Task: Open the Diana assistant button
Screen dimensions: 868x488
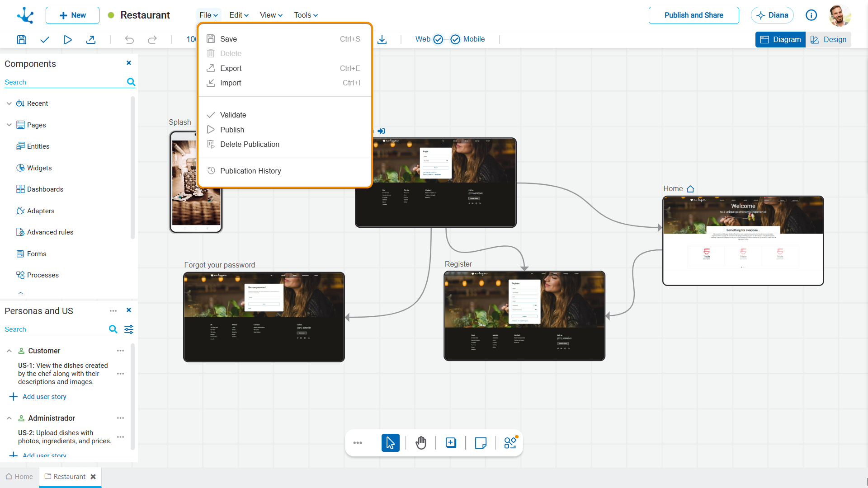Action: [772, 15]
